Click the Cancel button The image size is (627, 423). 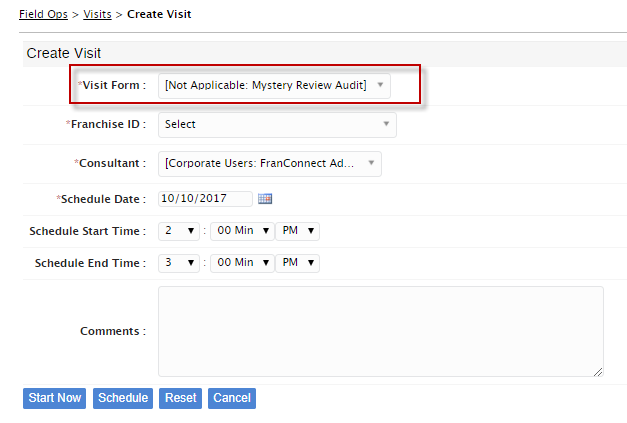point(232,398)
